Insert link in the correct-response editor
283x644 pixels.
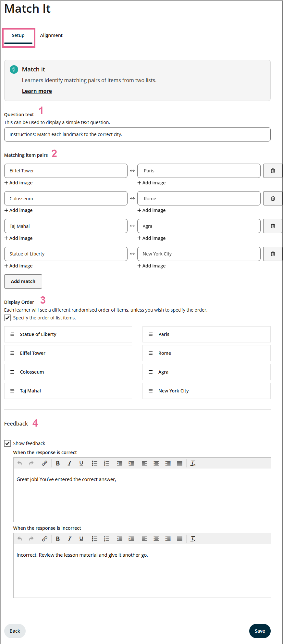point(45,463)
